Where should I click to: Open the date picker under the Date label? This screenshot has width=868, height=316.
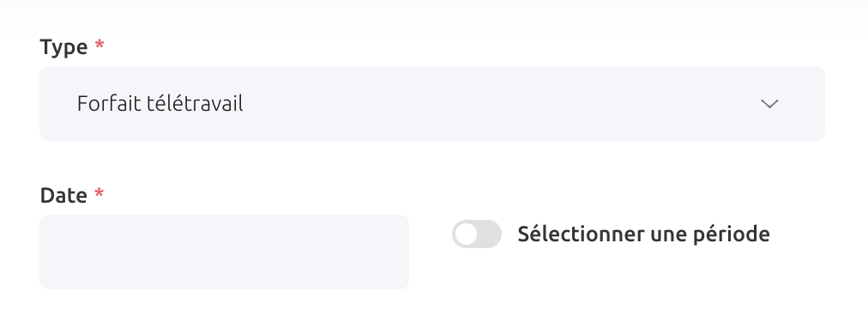[224, 252]
